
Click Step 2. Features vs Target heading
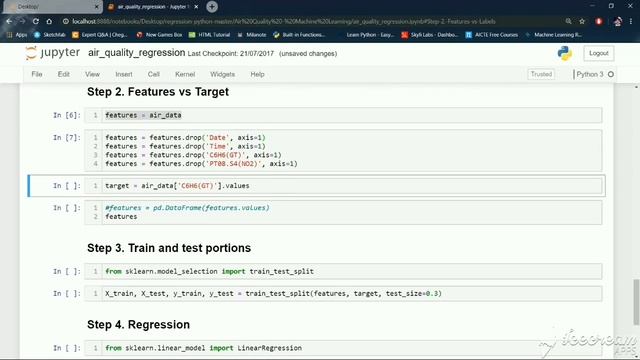pyautogui.click(x=158, y=92)
